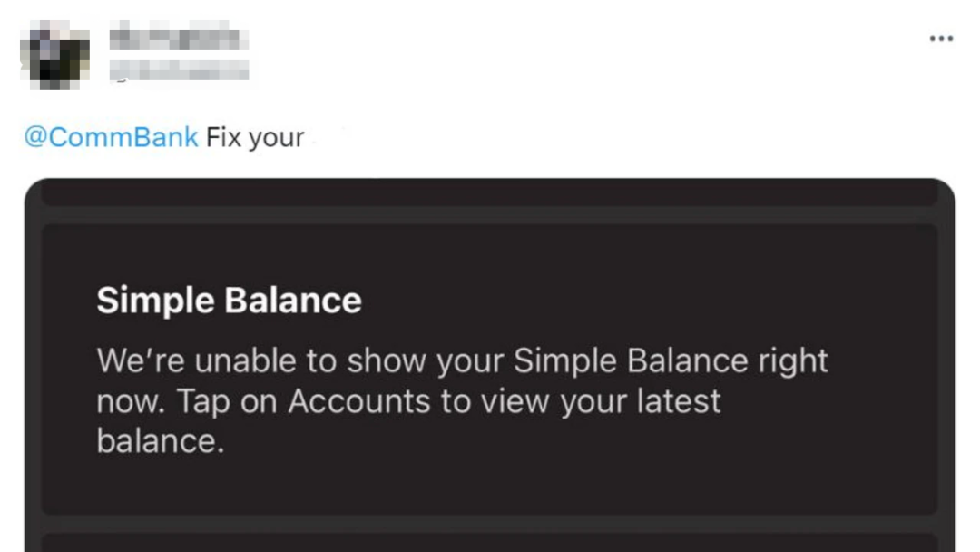The image size is (980, 552).
Task: Click the 'Simple Balance' phrase within the message body
Action: pyautogui.click(x=631, y=361)
